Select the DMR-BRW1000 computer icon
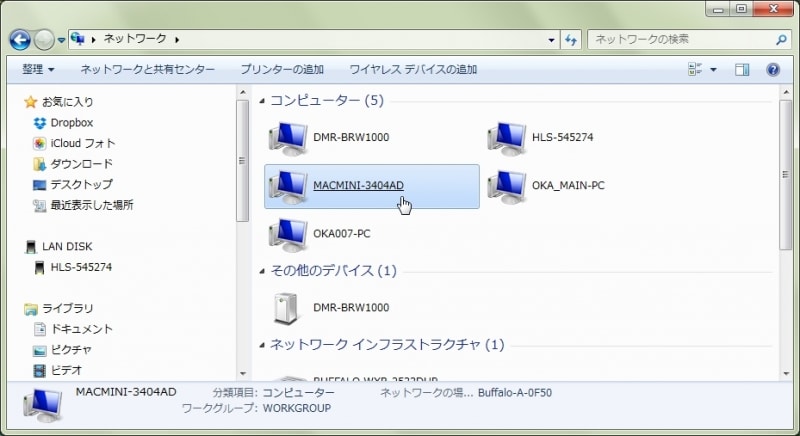 pyautogui.click(x=288, y=138)
